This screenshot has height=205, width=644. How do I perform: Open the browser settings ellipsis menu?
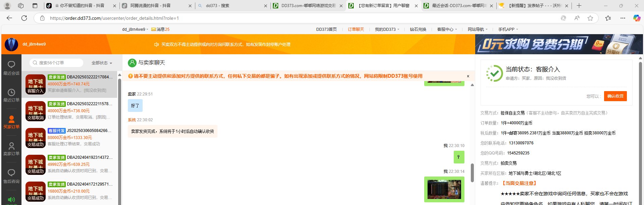pos(623,18)
